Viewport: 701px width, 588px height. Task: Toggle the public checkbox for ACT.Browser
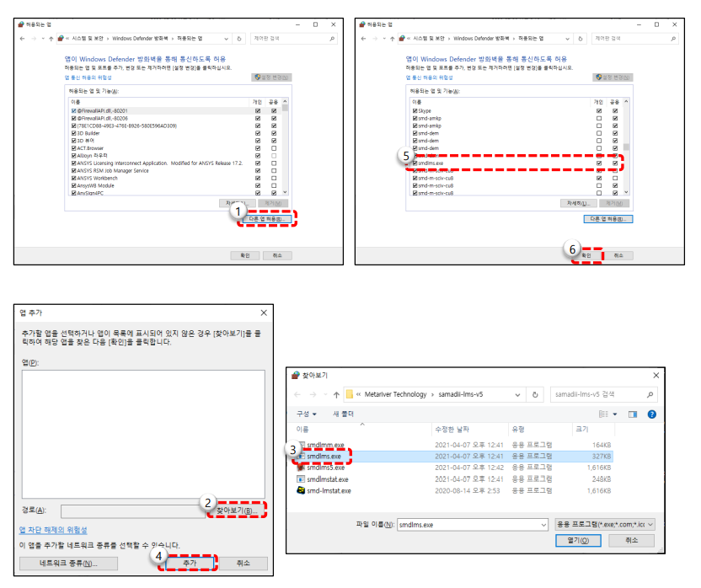pos(274,148)
